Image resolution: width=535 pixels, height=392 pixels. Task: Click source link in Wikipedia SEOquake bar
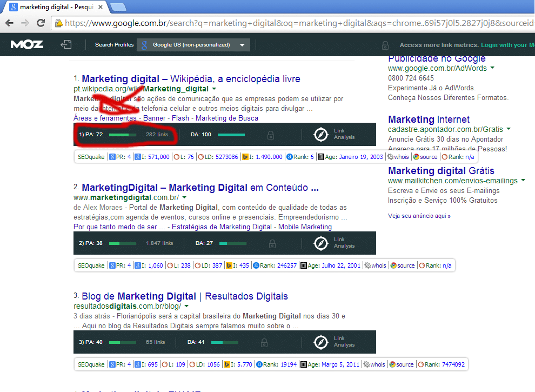(425, 157)
